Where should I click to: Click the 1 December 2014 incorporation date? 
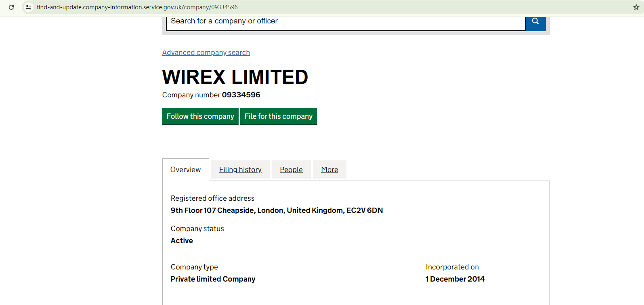click(455, 279)
